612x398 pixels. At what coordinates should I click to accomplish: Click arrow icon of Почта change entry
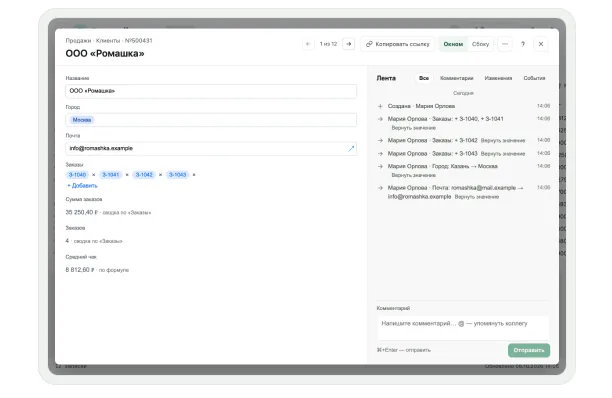pos(380,188)
